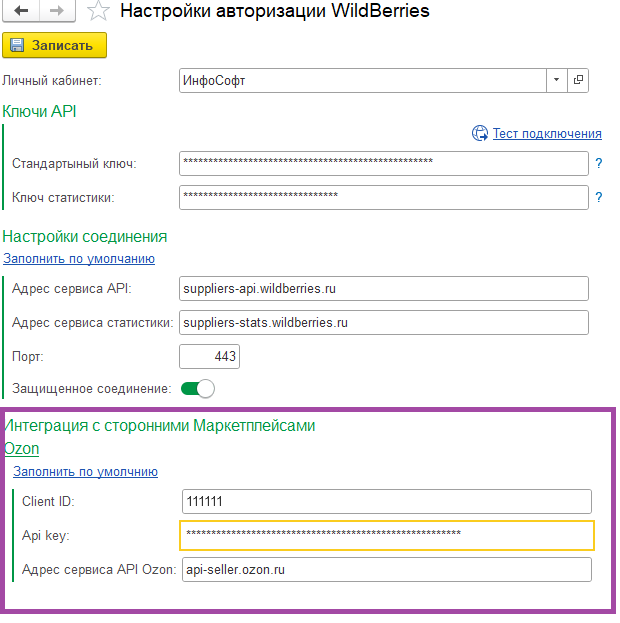Click the Настройки соединения heading
The image size is (620, 623).
[85, 236]
